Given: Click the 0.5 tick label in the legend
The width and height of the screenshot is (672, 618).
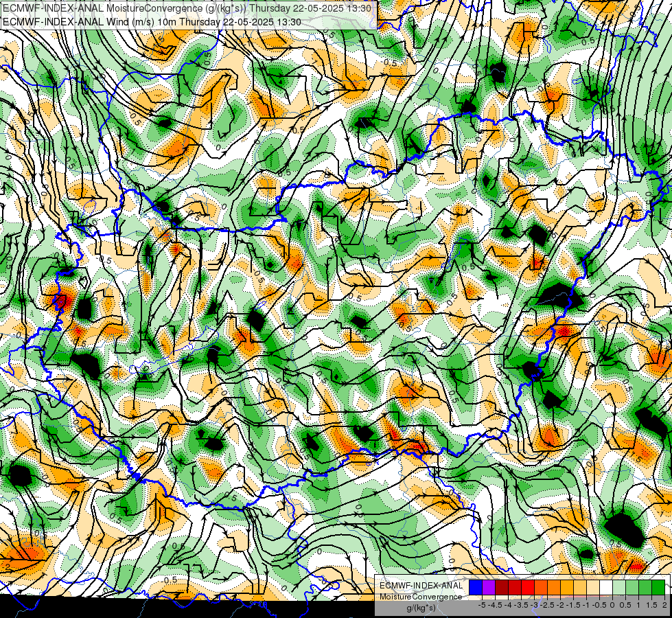Looking at the screenshot, I should pos(626,605).
